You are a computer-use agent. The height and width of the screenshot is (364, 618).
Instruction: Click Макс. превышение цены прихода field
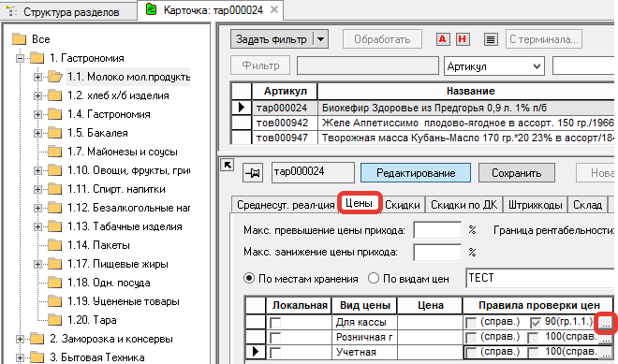pyautogui.click(x=437, y=230)
